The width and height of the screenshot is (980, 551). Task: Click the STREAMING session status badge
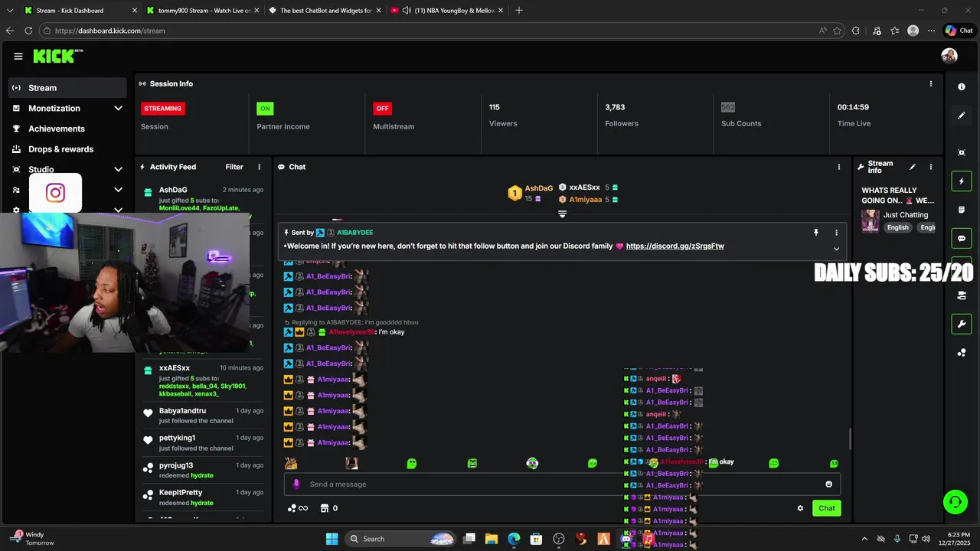(163, 109)
